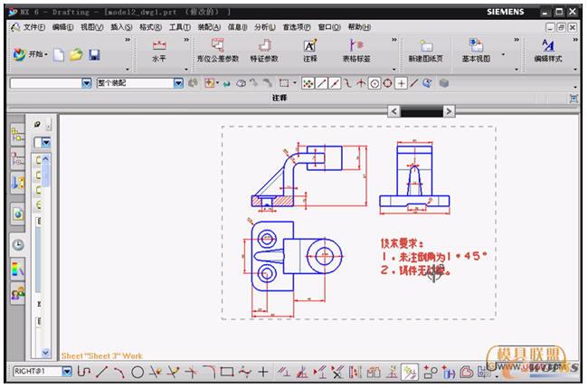The width and height of the screenshot is (588, 388).
Task: Open the 首选项(P) menu
Action: 295,27
